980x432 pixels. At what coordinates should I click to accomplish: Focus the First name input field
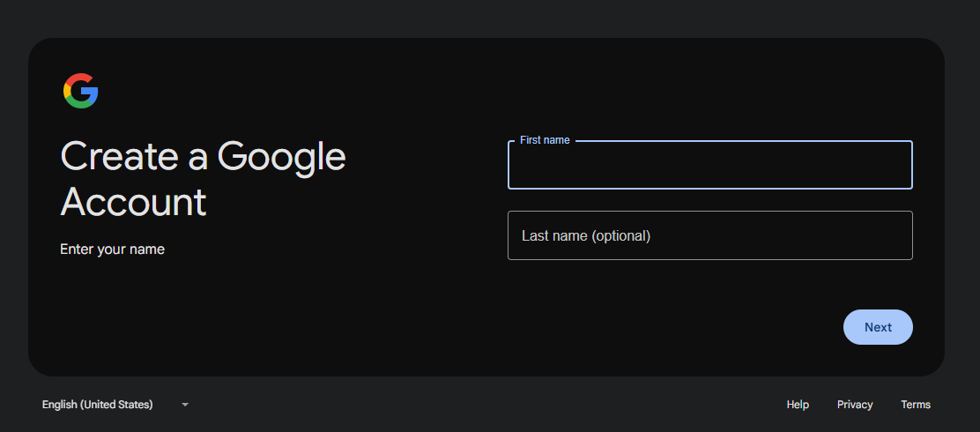(x=709, y=166)
